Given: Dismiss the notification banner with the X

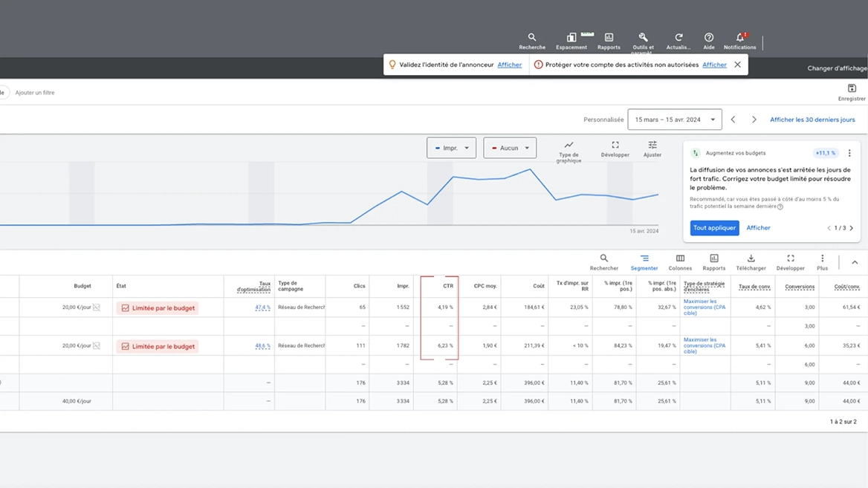Looking at the screenshot, I should 737,65.
